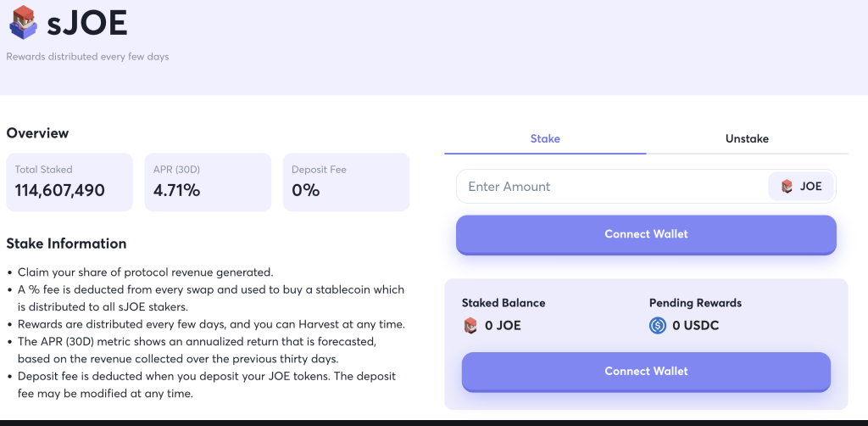Click the sJOE logo icon
The image size is (868, 426).
coord(23,23)
